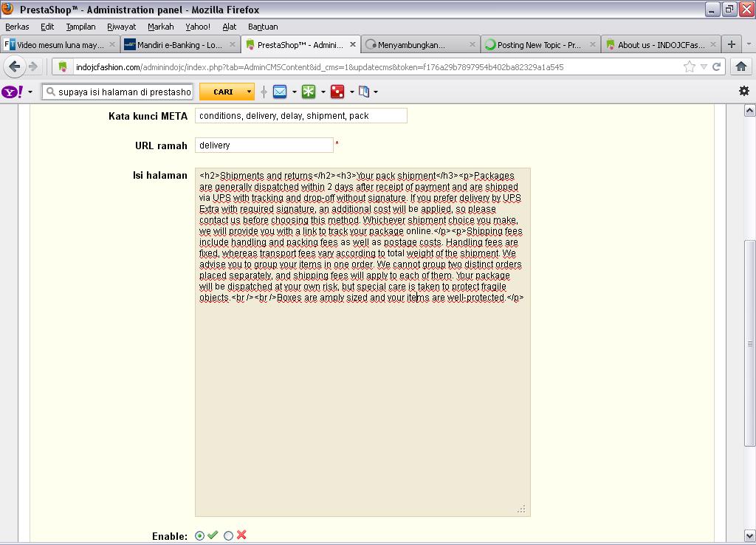This screenshot has height=545, width=756.
Task: Open the Tampilan menu
Action: (80, 27)
